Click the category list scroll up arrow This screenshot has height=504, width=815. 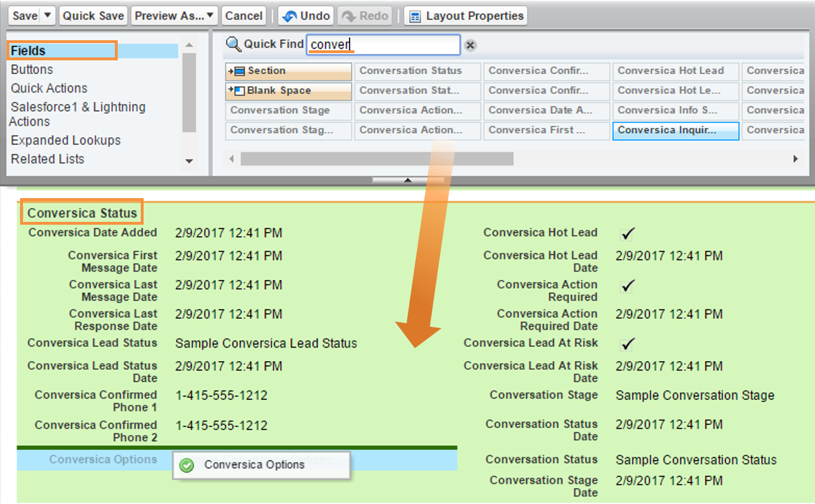189,45
